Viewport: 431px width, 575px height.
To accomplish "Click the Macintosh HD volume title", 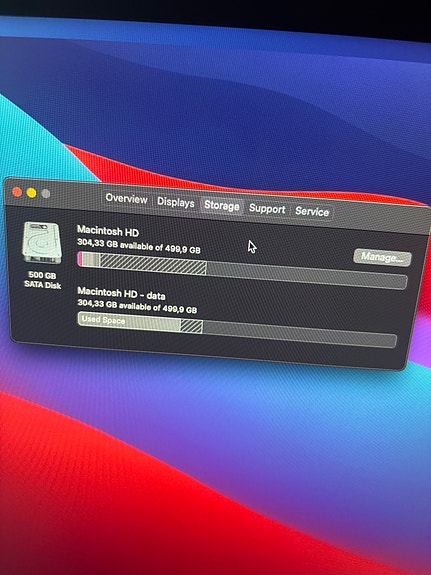I will pyautogui.click(x=108, y=231).
